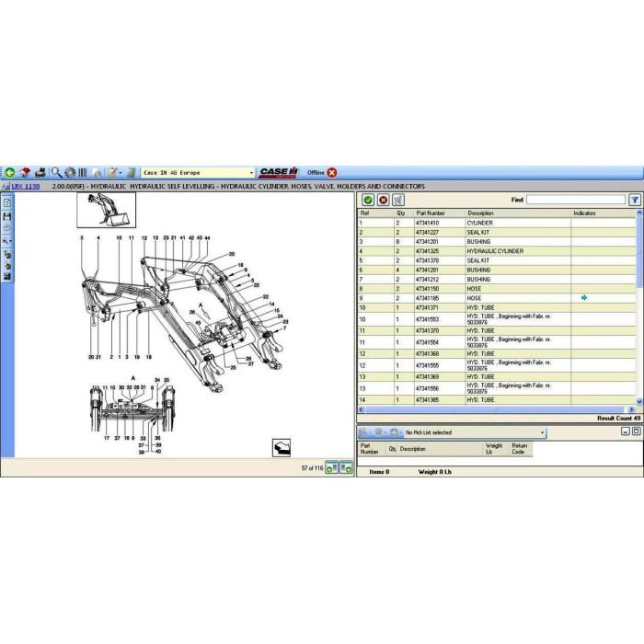Click the previous figure navigation icon
The height and width of the screenshot is (644, 644).
click(x=331, y=467)
